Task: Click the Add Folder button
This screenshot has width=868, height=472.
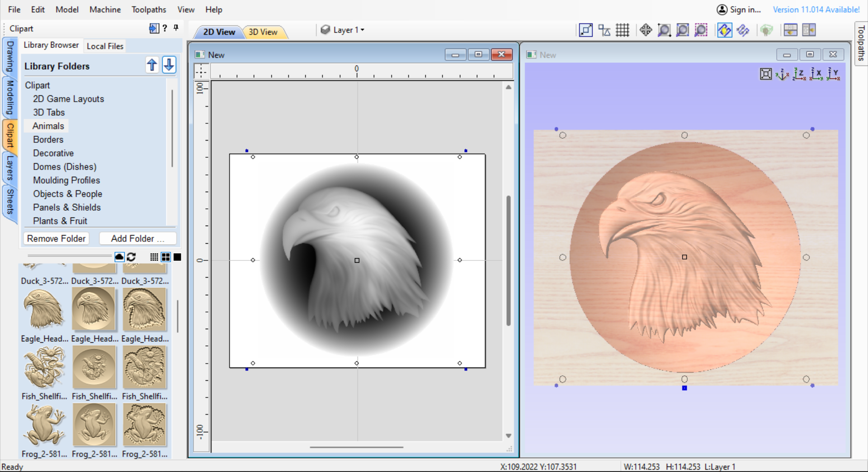Action: (137, 238)
